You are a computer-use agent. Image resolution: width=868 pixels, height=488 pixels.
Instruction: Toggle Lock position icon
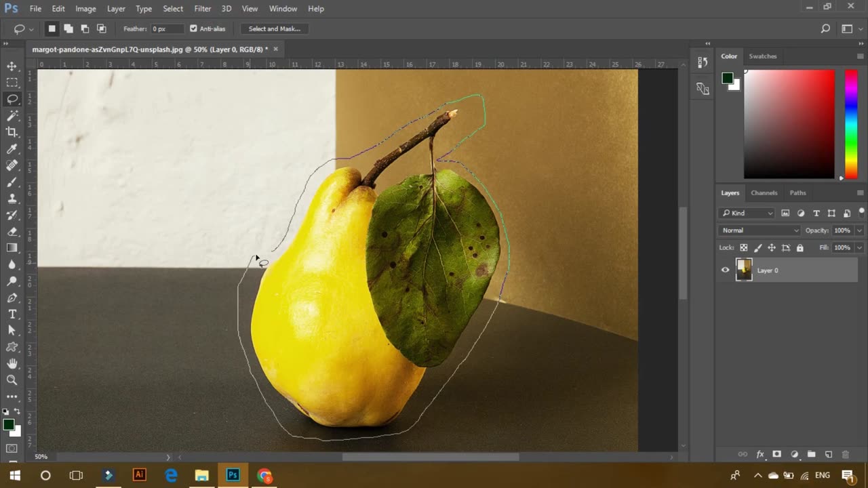(x=772, y=247)
